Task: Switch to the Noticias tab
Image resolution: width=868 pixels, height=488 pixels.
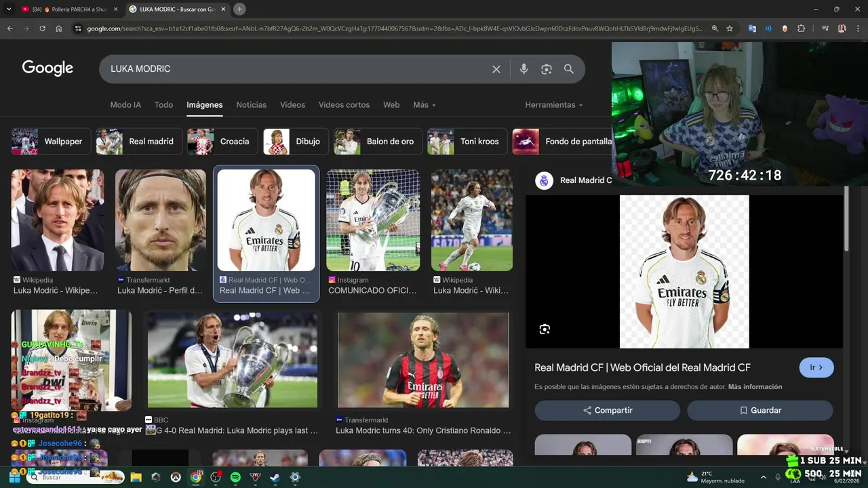Action: pyautogui.click(x=251, y=105)
